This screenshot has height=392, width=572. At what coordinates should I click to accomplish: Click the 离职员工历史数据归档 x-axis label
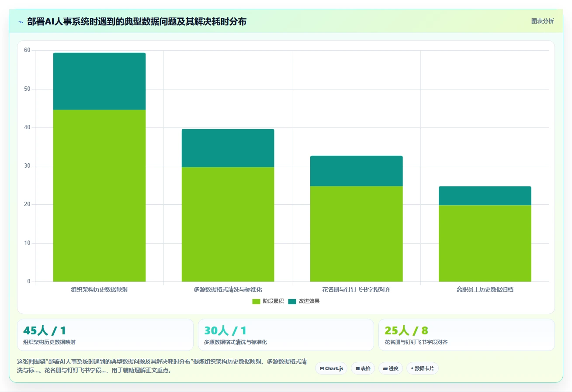click(485, 289)
